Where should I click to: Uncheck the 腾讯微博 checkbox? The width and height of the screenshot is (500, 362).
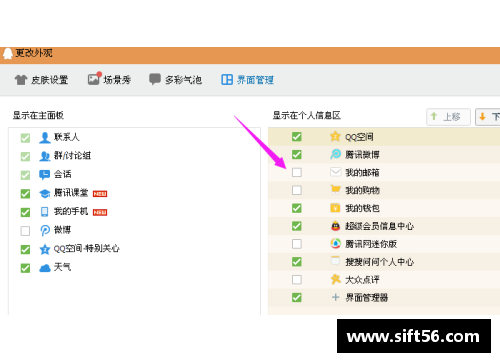[297, 154]
